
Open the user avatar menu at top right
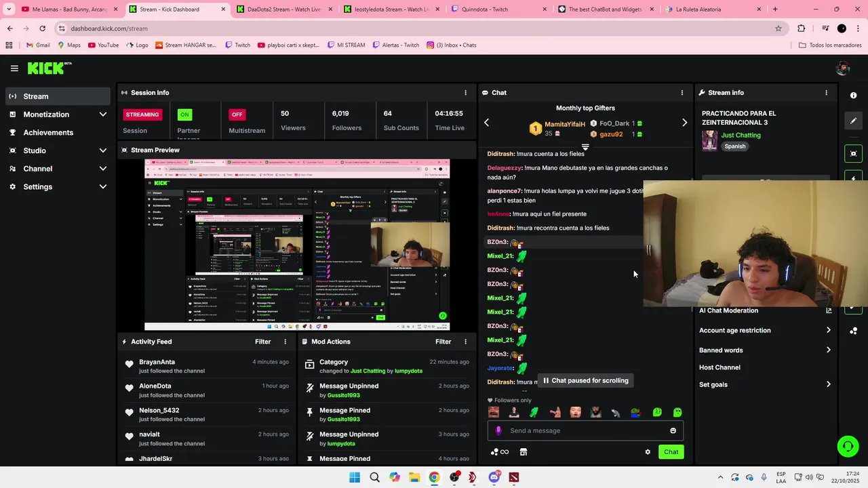(x=843, y=68)
